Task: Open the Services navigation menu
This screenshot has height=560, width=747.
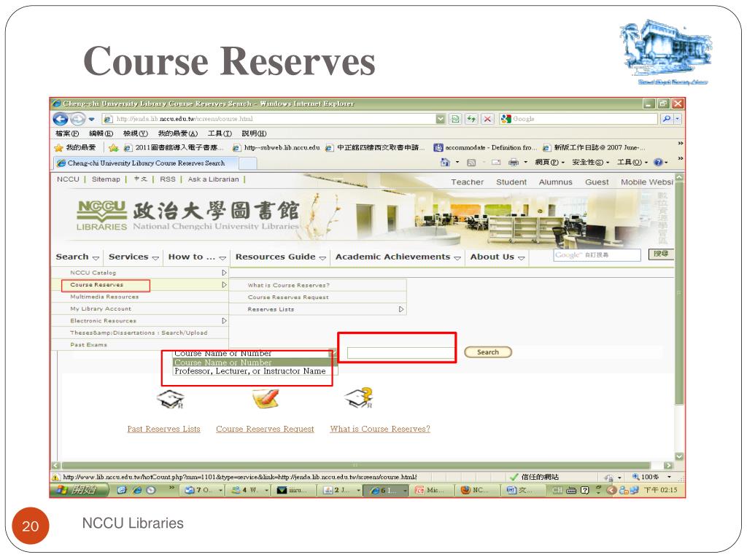Action: pyautogui.click(x=133, y=257)
